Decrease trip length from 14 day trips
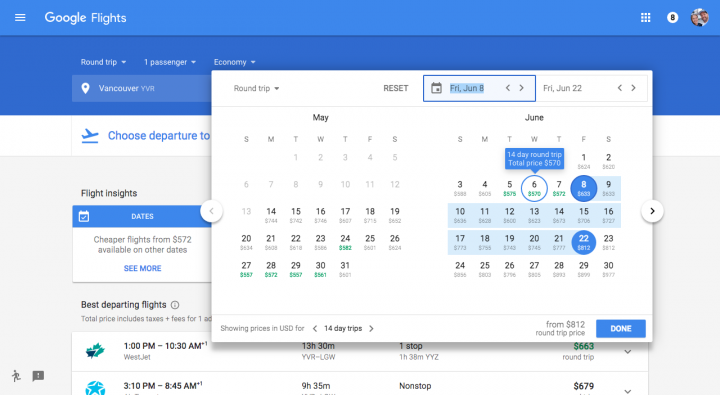 (315, 328)
